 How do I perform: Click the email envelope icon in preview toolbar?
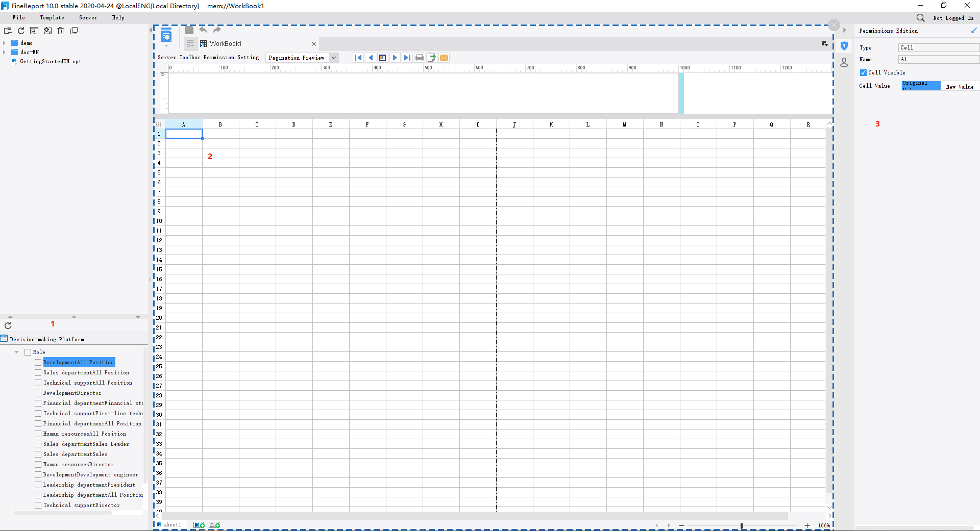(444, 58)
